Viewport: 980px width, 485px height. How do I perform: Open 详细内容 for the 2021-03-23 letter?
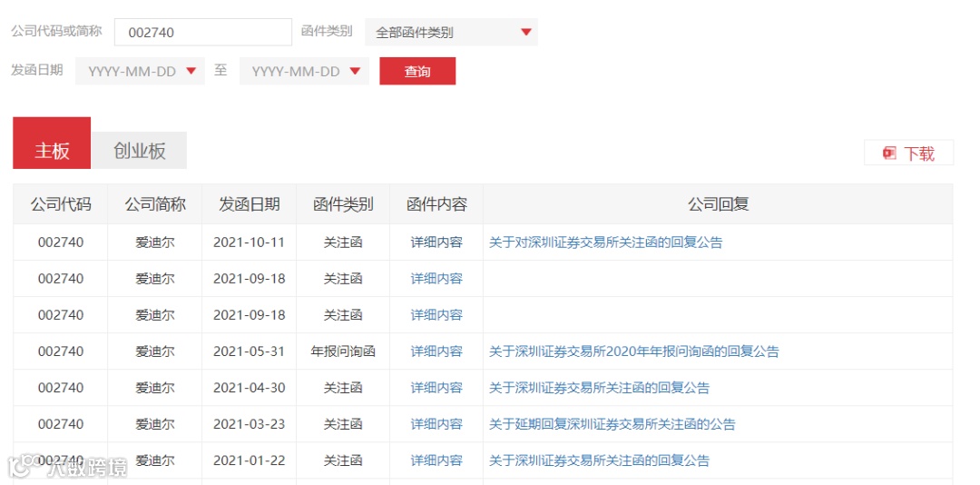[x=436, y=423]
